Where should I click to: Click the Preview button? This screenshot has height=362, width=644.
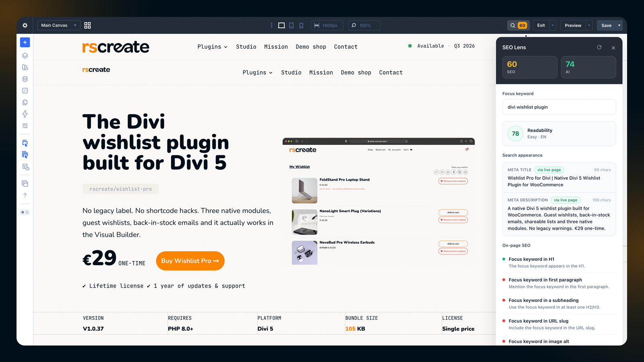(x=573, y=25)
